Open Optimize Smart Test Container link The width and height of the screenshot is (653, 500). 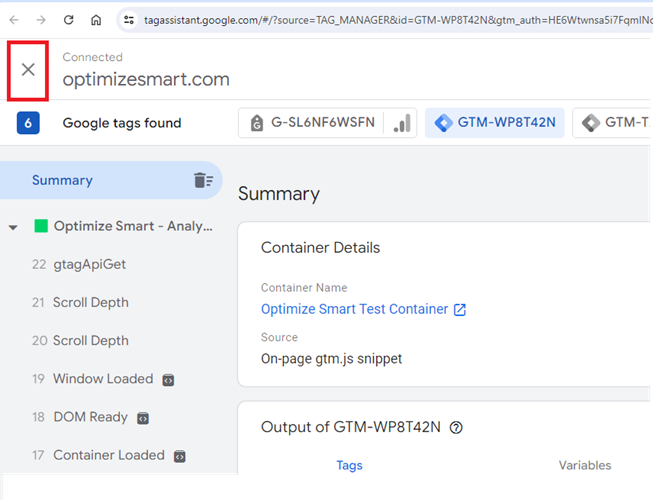(x=354, y=309)
